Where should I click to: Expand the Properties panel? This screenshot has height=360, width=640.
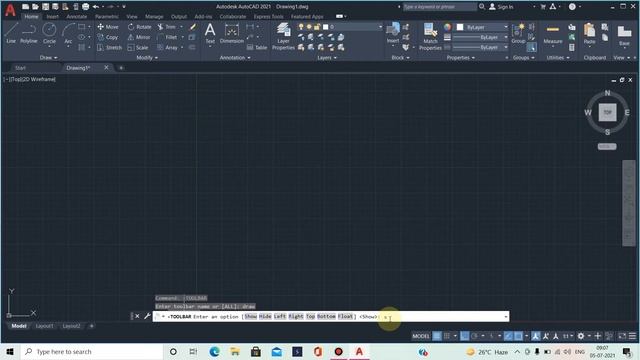click(x=461, y=58)
